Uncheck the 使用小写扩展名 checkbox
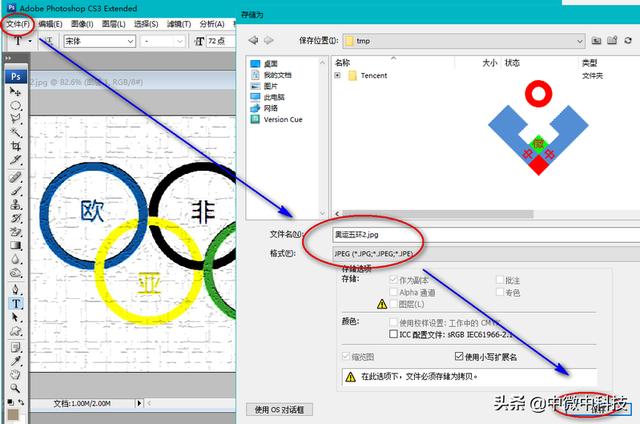The image size is (640, 424). point(459,356)
